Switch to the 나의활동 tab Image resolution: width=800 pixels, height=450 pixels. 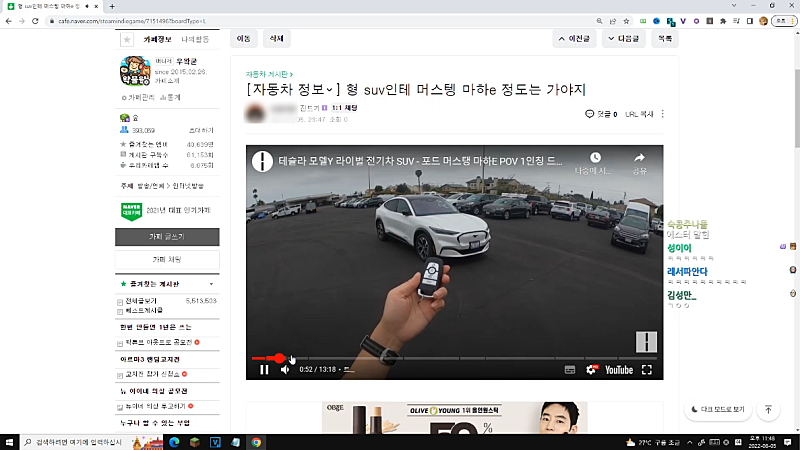pyautogui.click(x=195, y=39)
